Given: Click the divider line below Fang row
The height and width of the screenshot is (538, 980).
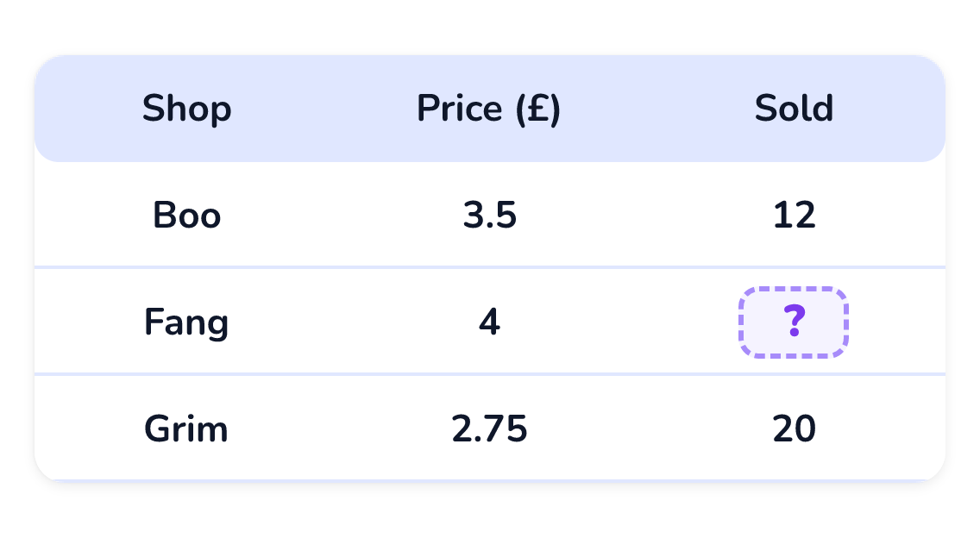Looking at the screenshot, I should pyautogui.click(x=490, y=375).
